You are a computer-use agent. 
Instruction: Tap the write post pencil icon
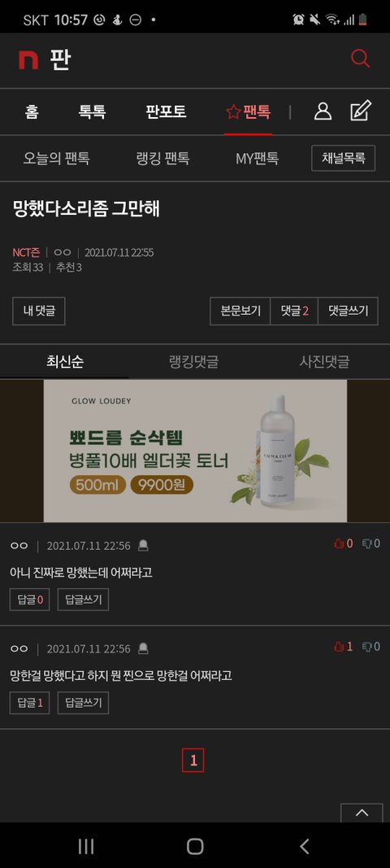tap(361, 111)
